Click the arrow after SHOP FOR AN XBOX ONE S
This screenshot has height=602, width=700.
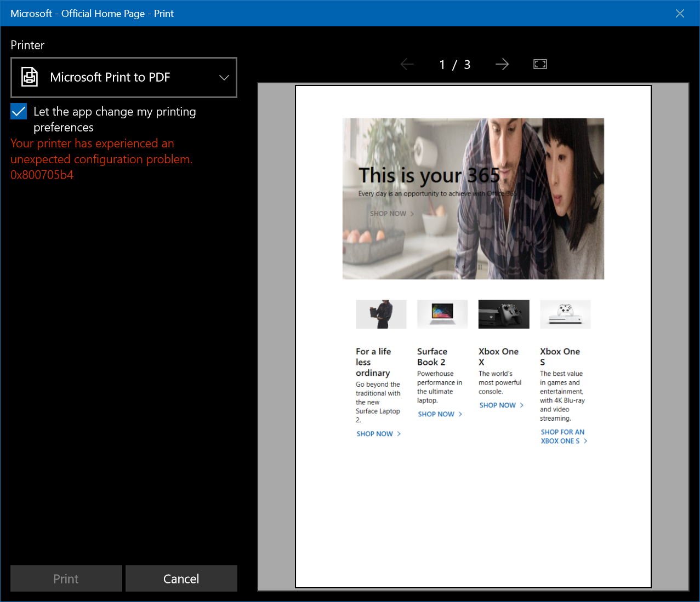[586, 440]
